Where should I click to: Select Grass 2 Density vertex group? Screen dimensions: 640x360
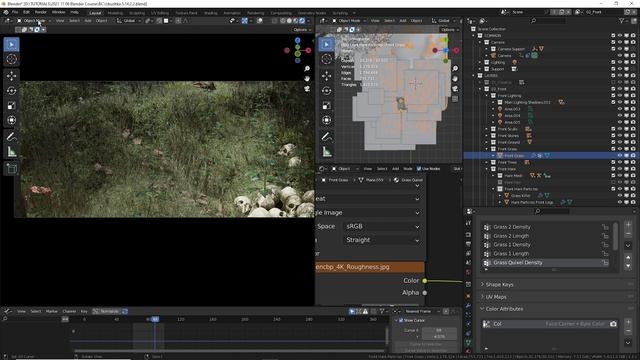point(511,227)
